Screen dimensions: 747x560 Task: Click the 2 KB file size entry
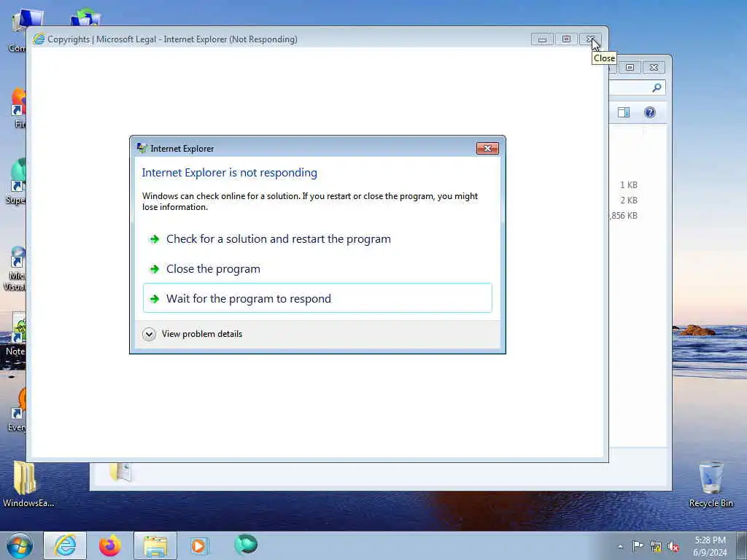tap(628, 201)
